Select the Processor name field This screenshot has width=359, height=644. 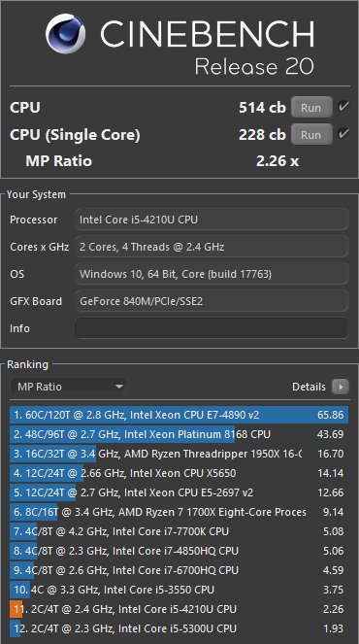pyautogui.click(x=212, y=220)
